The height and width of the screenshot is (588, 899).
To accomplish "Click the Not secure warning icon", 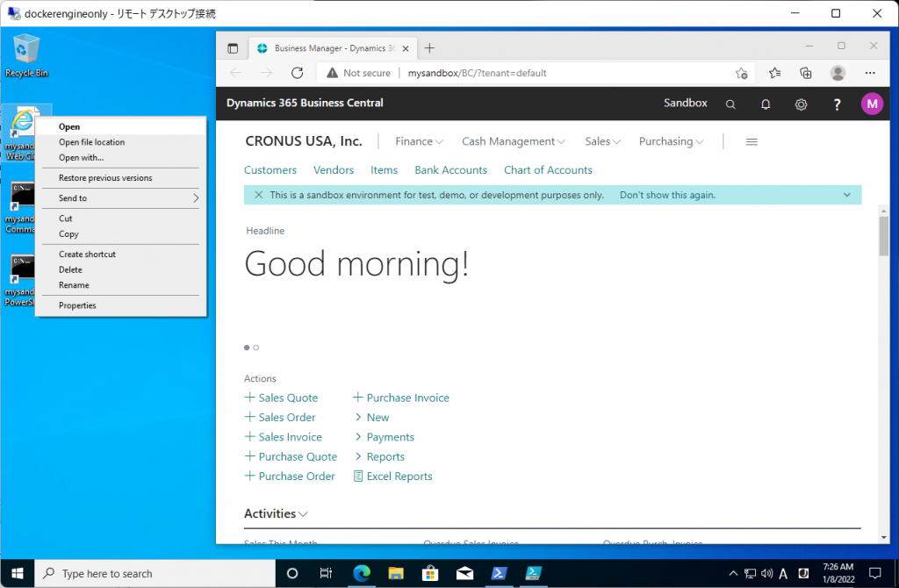I will (x=332, y=73).
